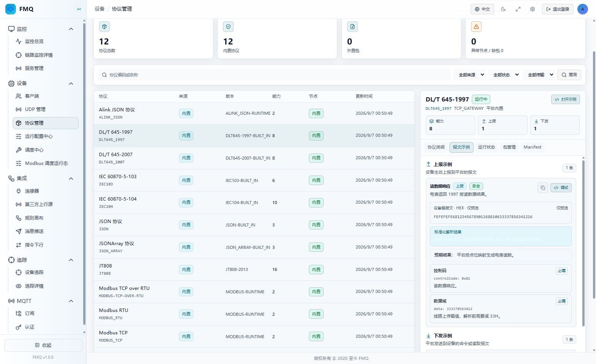Image resolution: width=596 pixels, height=364 pixels.
Task: Open the 全部传输 filter dropdown
Action: click(540, 75)
